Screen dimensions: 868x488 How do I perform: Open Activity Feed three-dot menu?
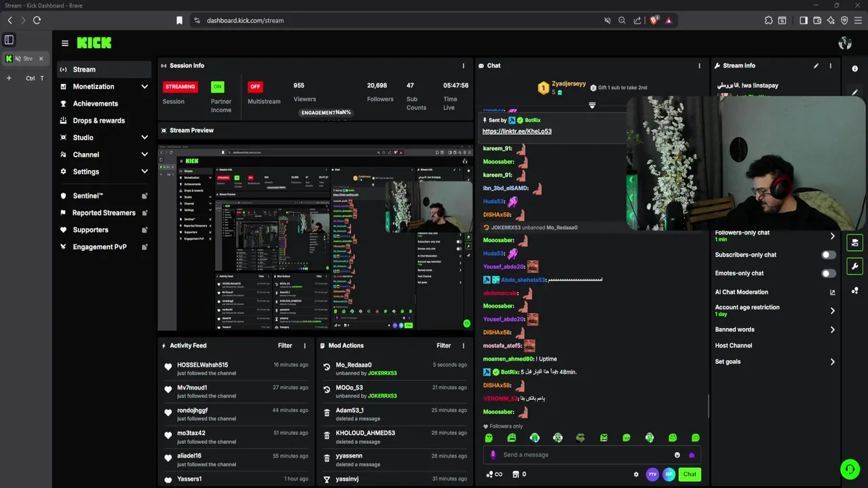tap(304, 346)
